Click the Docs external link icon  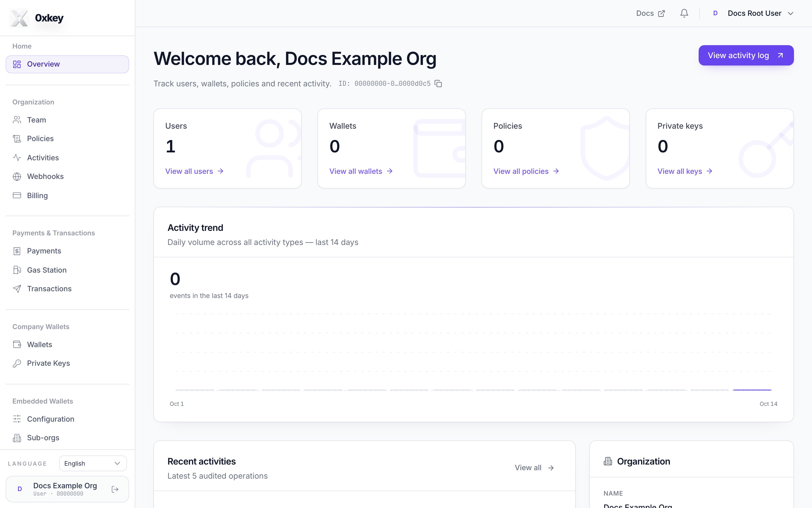(x=661, y=14)
